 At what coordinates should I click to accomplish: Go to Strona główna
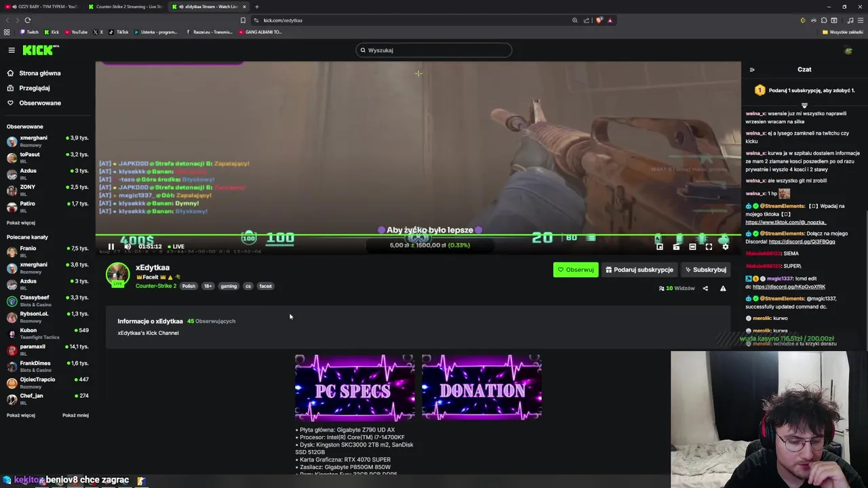coord(34,73)
